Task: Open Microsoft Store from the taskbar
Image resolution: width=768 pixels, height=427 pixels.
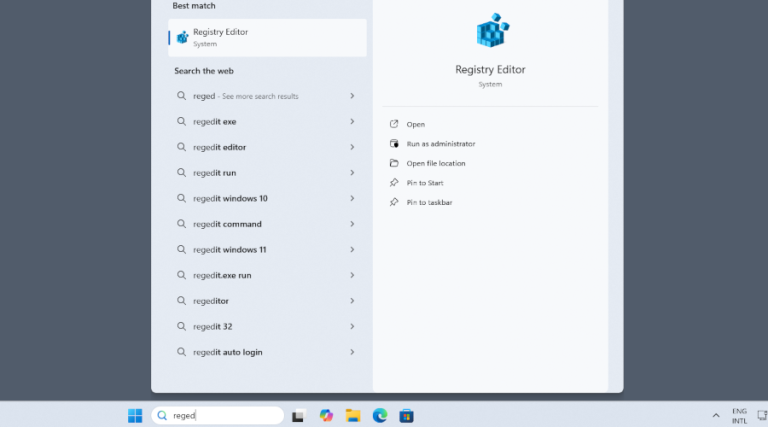Action: 406,416
